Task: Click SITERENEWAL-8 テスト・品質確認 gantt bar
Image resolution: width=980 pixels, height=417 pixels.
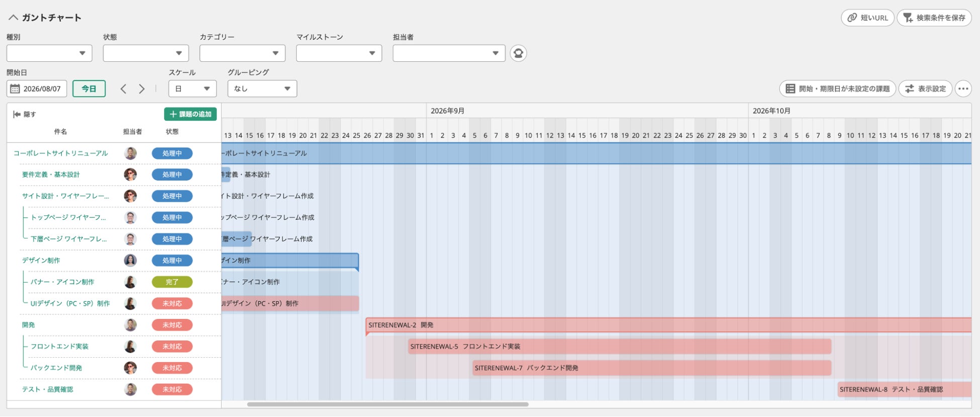Action: [905, 389]
